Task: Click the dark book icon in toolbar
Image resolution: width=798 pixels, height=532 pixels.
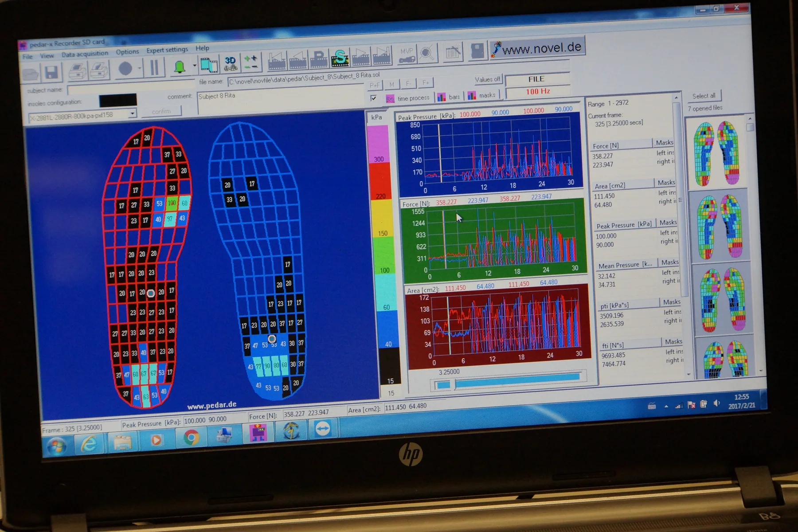Action: pyautogui.click(x=477, y=51)
